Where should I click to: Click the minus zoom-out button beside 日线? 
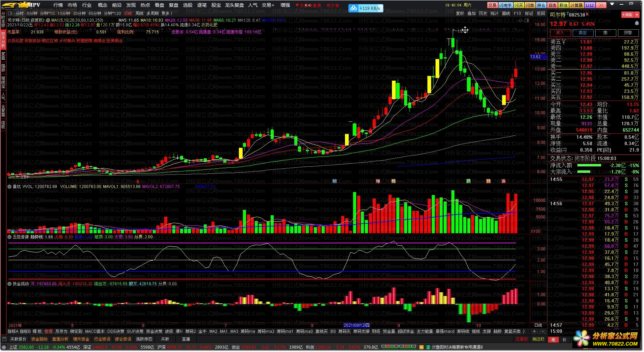click(x=543, y=331)
